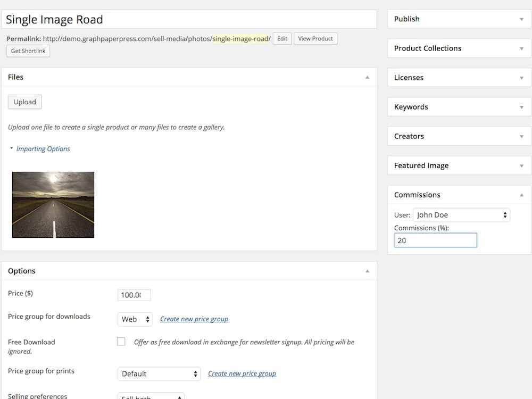Click the road image thumbnail

53,205
